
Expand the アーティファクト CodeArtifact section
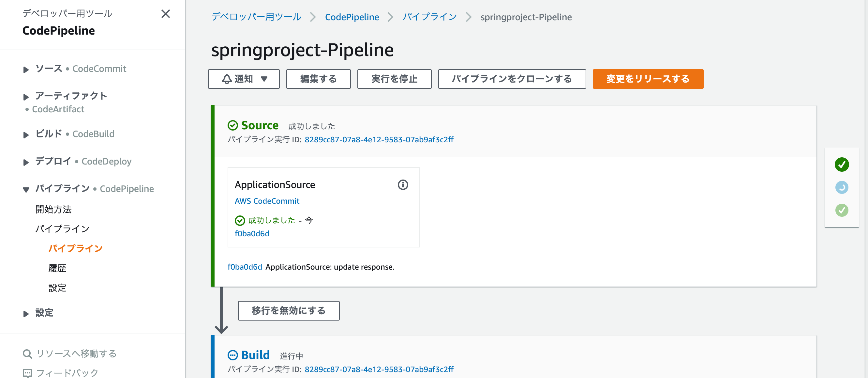click(26, 97)
